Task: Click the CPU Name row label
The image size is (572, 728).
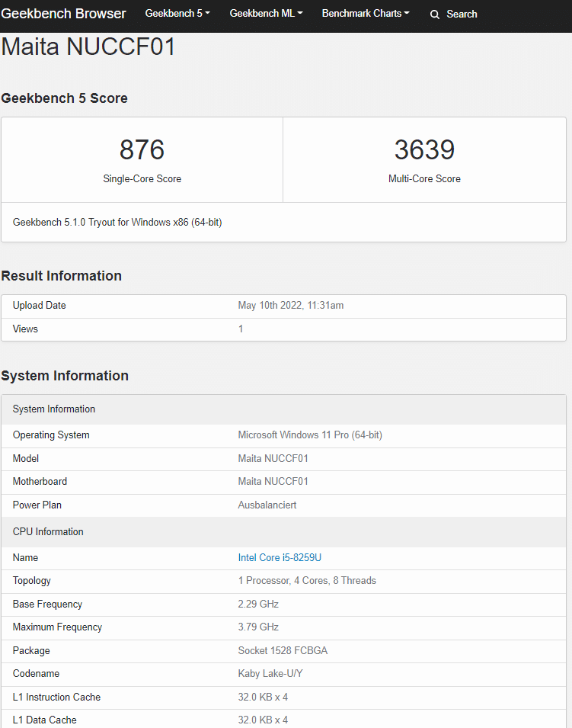Action: 25,557
